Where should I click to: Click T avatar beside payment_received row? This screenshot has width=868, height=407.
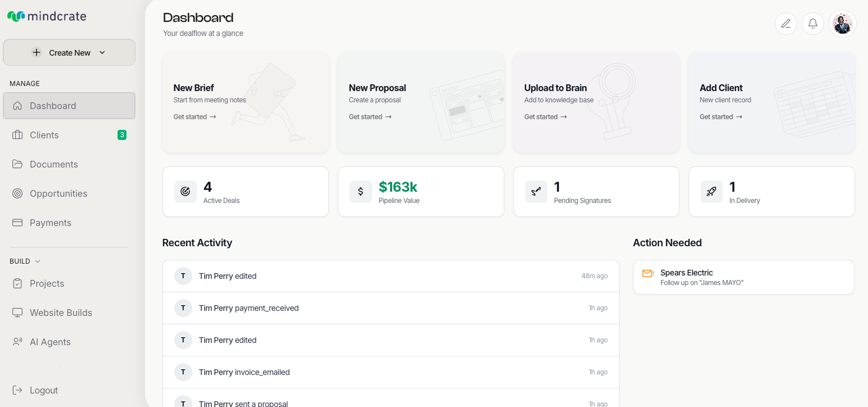(x=183, y=308)
